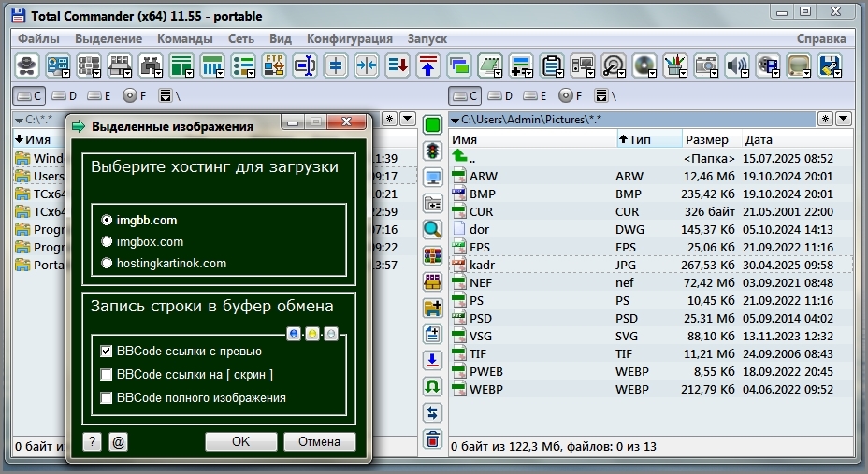This screenshot has width=868, height=474.
Task: Sort right panel by Тип column
Action: coord(649,139)
